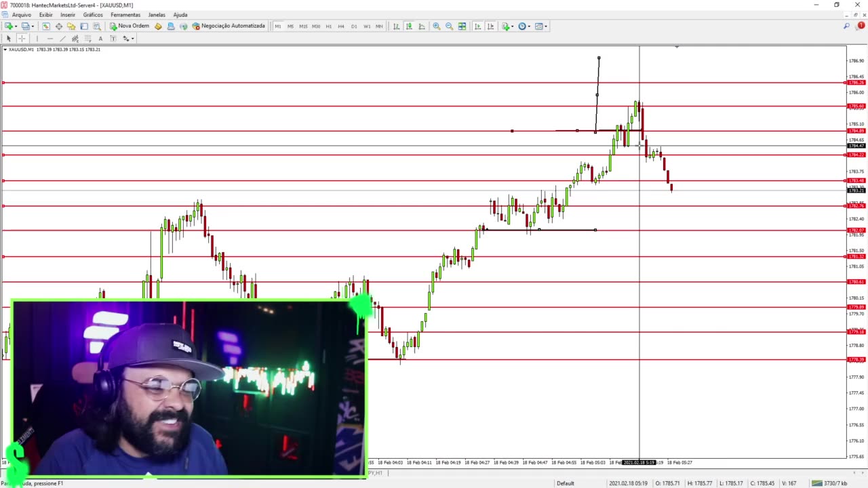The height and width of the screenshot is (488, 868).
Task: Expand the indicators dropdown arrow
Action: click(512, 26)
